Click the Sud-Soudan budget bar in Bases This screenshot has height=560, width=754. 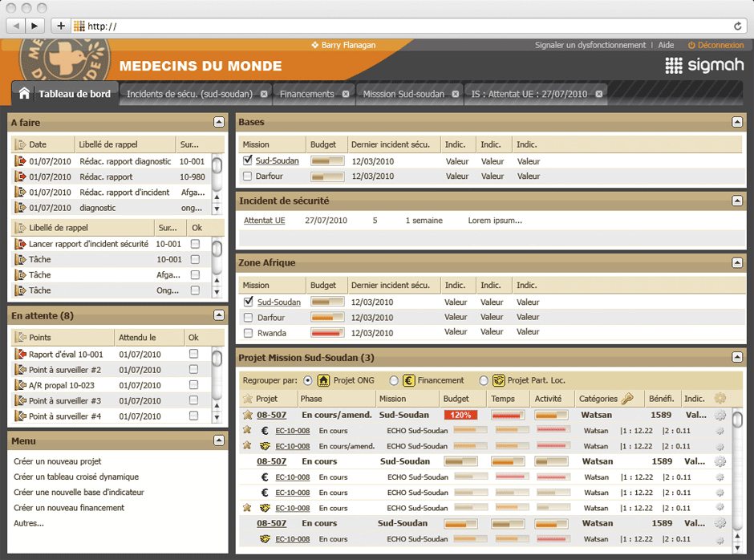(327, 160)
